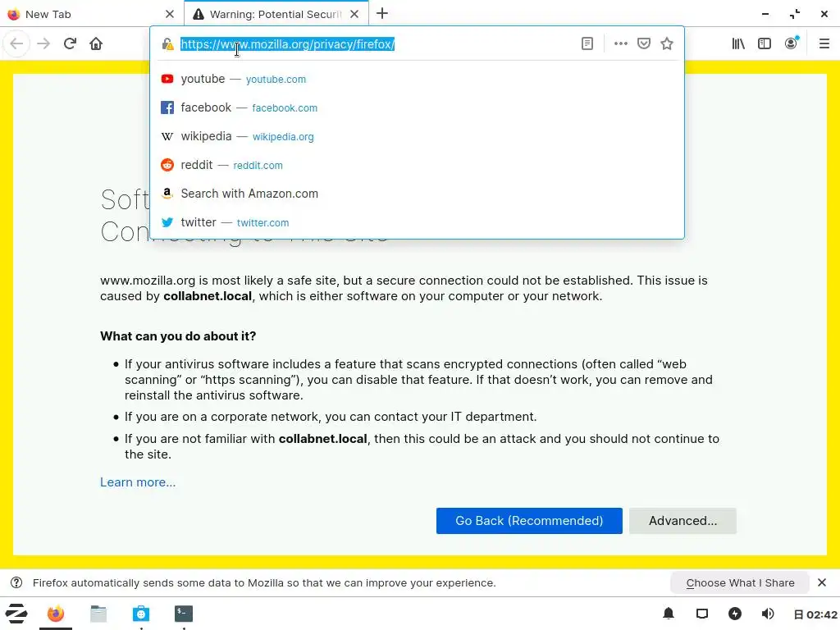Choose the facebook suggestion

pyautogui.click(x=417, y=107)
